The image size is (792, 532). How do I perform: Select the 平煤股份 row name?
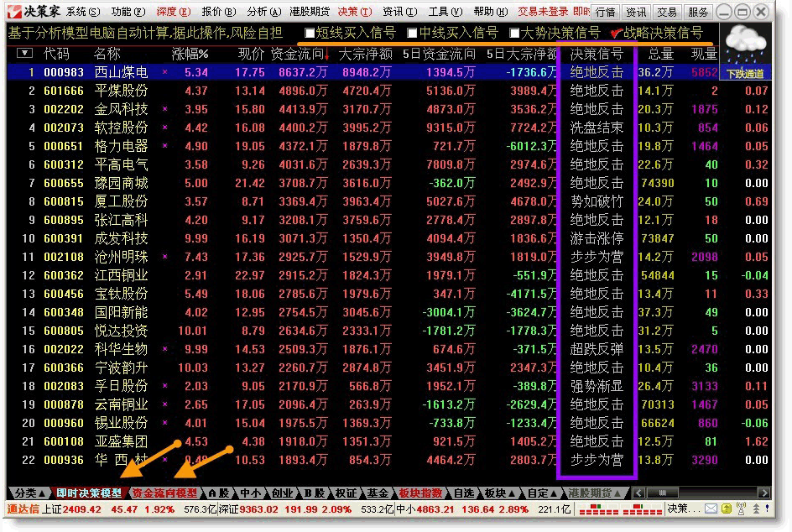[x=121, y=91]
